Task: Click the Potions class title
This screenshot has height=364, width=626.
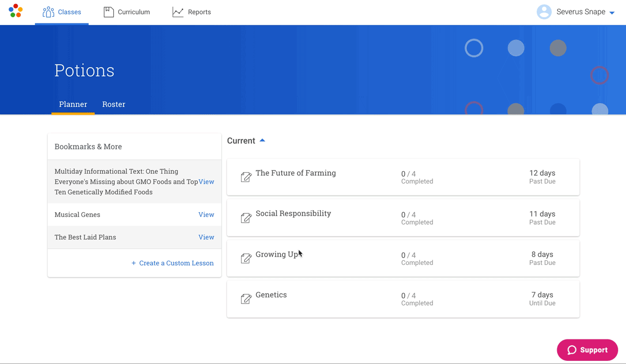Action: tap(85, 70)
